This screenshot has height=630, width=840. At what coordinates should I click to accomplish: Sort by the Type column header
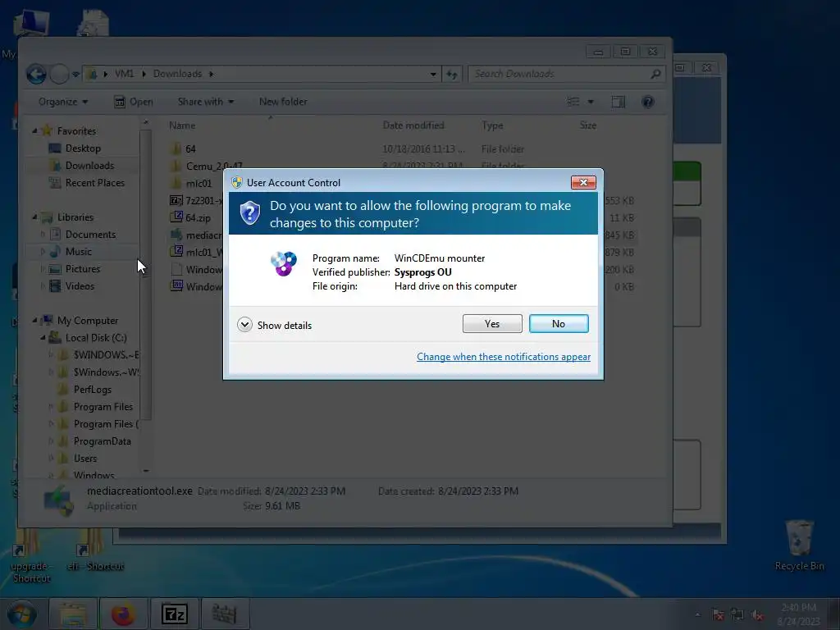click(x=492, y=126)
